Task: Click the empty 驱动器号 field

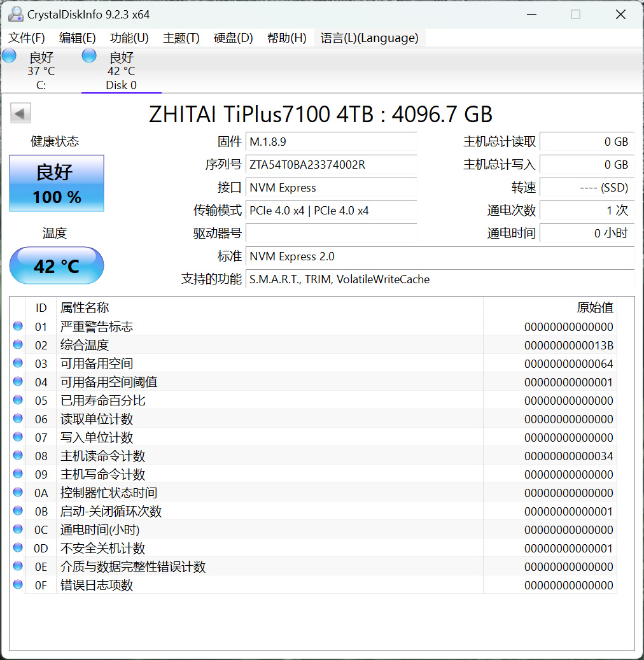Action: 332,233
